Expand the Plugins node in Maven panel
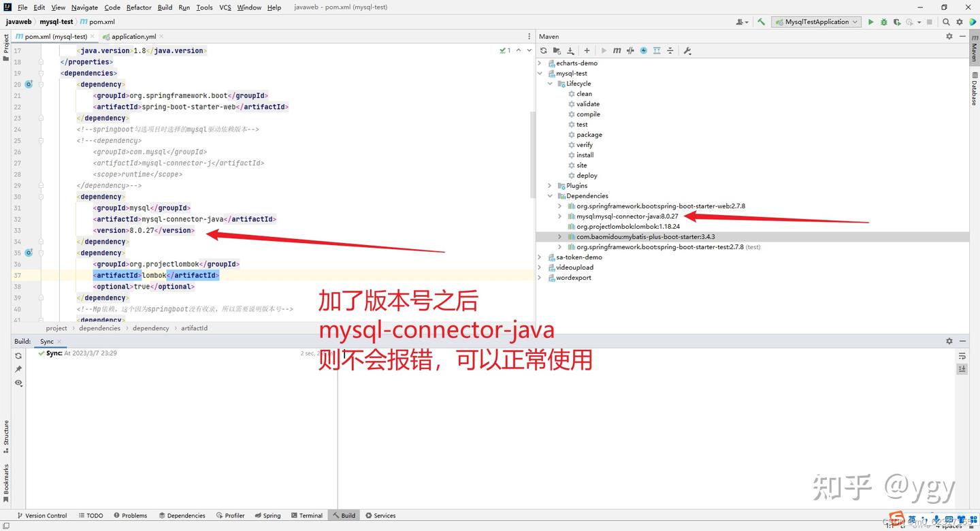 tap(550, 185)
